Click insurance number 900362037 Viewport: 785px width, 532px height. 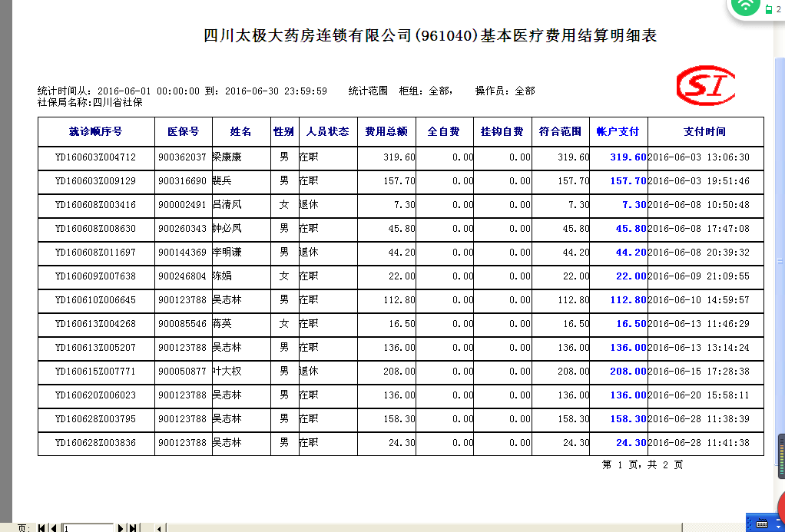(x=182, y=157)
